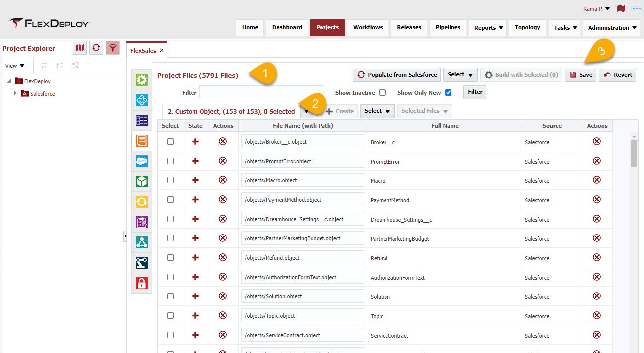Tick the checkbox for Solution.object row
This screenshot has width=644, height=353.
point(170,296)
